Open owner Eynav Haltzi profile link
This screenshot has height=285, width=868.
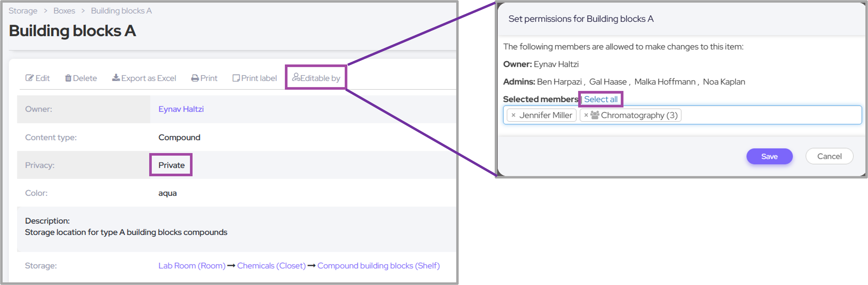181,109
